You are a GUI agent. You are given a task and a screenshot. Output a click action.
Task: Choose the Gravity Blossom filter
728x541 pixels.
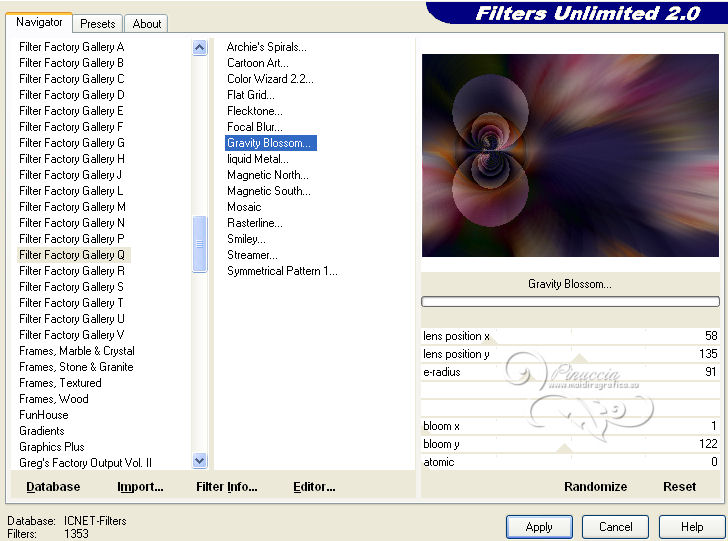271,143
